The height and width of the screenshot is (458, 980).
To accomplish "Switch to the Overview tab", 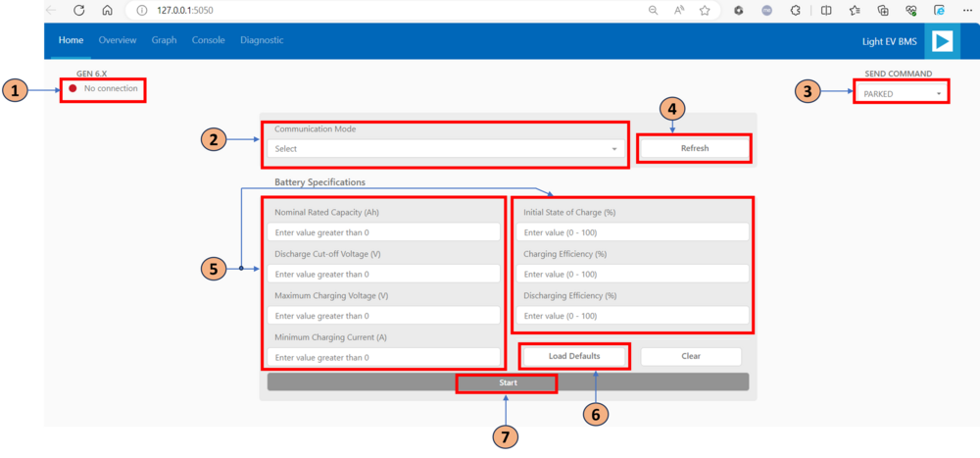I will [x=118, y=40].
